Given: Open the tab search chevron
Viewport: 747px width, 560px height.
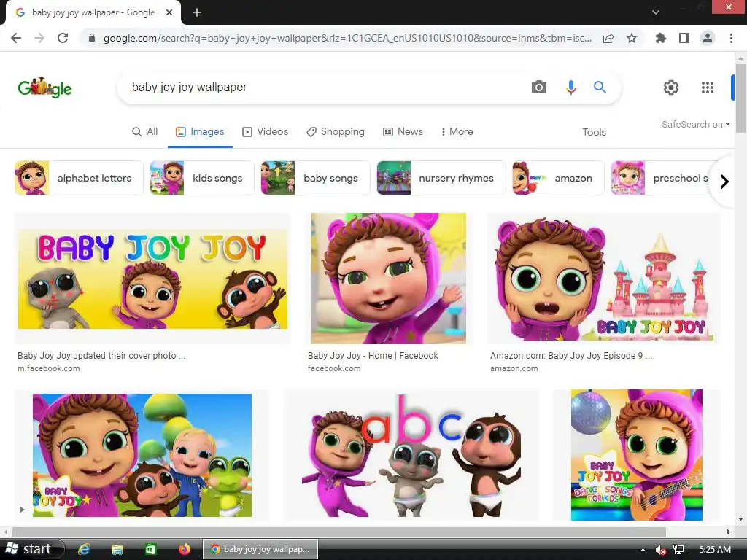Looking at the screenshot, I should (x=656, y=12).
